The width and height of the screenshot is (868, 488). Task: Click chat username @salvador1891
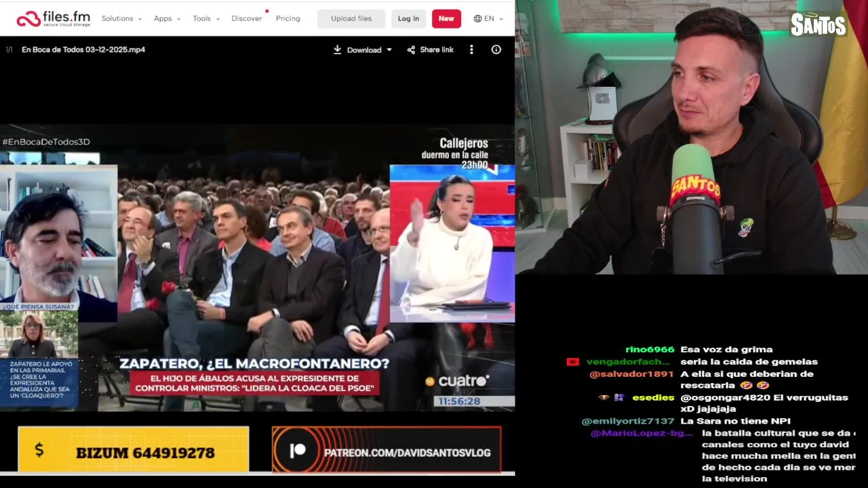[x=631, y=373]
